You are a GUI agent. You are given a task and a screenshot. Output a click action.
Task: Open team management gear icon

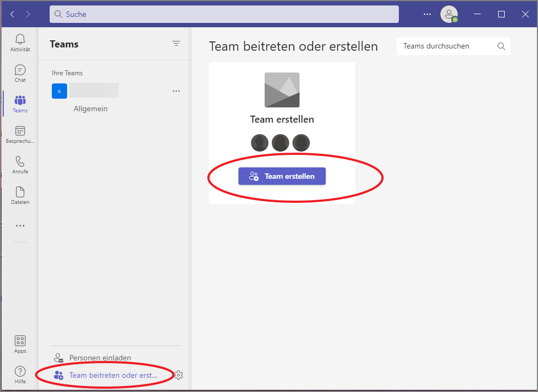pos(178,375)
